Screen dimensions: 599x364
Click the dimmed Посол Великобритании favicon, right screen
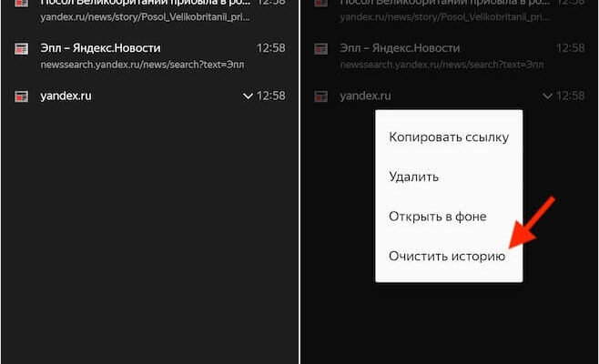click(x=320, y=3)
